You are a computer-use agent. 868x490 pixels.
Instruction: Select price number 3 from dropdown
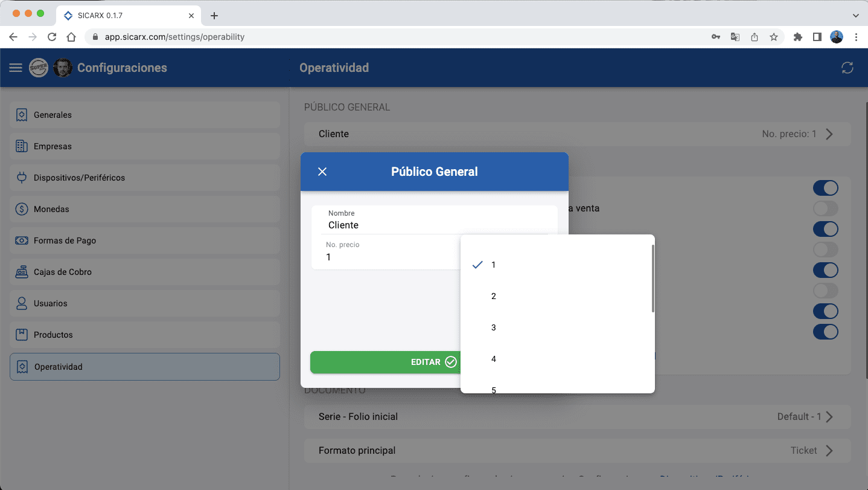click(493, 327)
